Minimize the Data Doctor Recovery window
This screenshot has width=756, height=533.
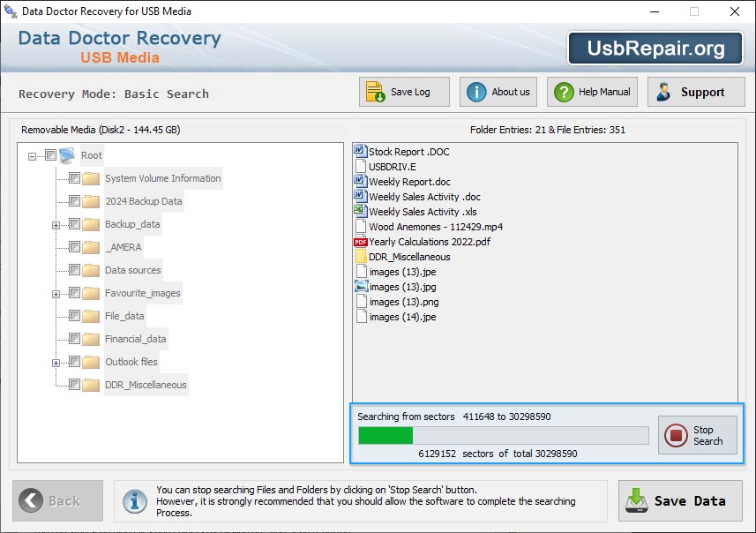click(655, 11)
